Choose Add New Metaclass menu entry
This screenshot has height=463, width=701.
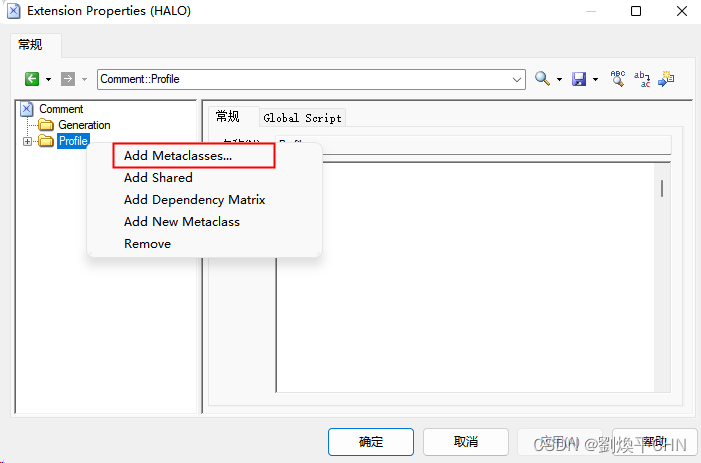click(x=182, y=222)
